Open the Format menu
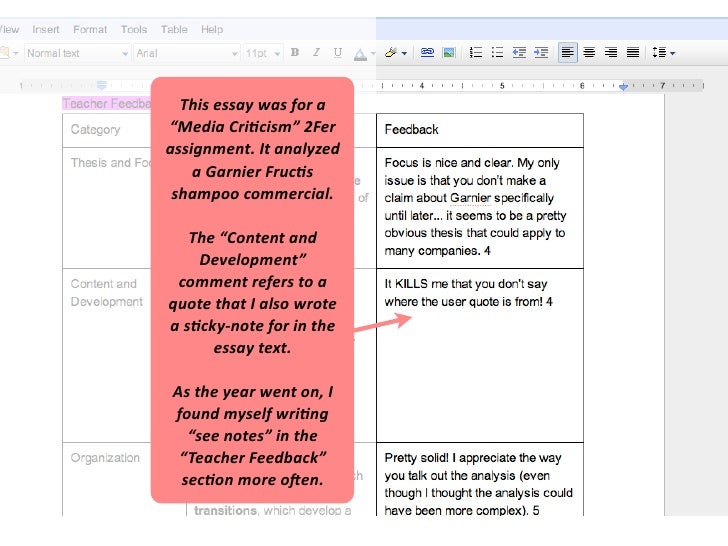The width and height of the screenshot is (728, 546). point(90,29)
